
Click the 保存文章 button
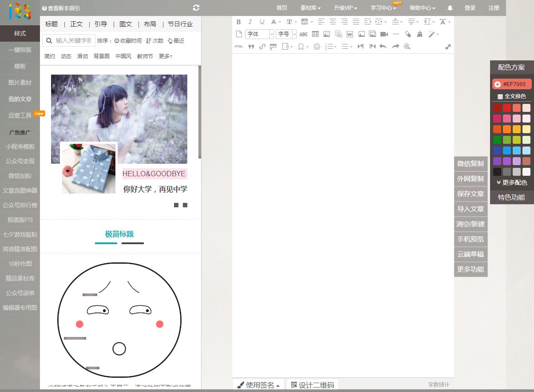(470, 194)
